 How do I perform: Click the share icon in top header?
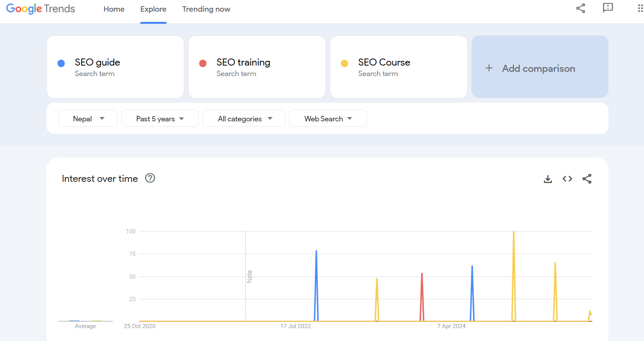pyautogui.click(x=581, y=8)
